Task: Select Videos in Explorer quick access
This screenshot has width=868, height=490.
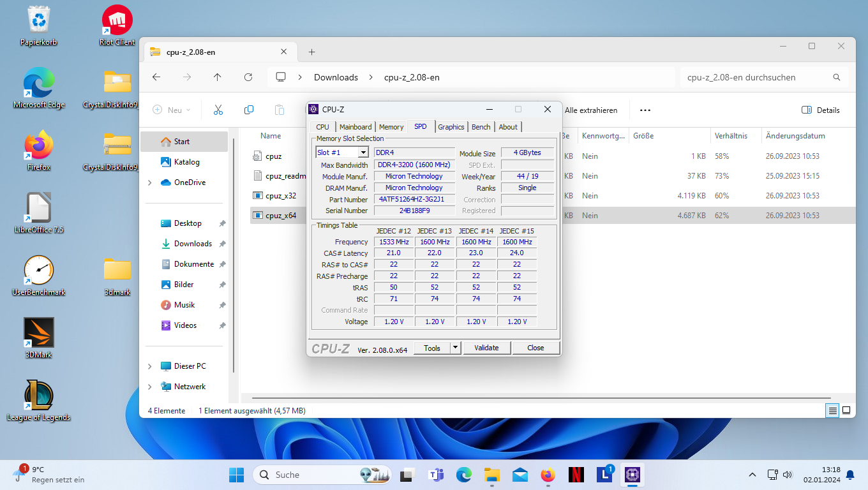Action: [184, 325]
